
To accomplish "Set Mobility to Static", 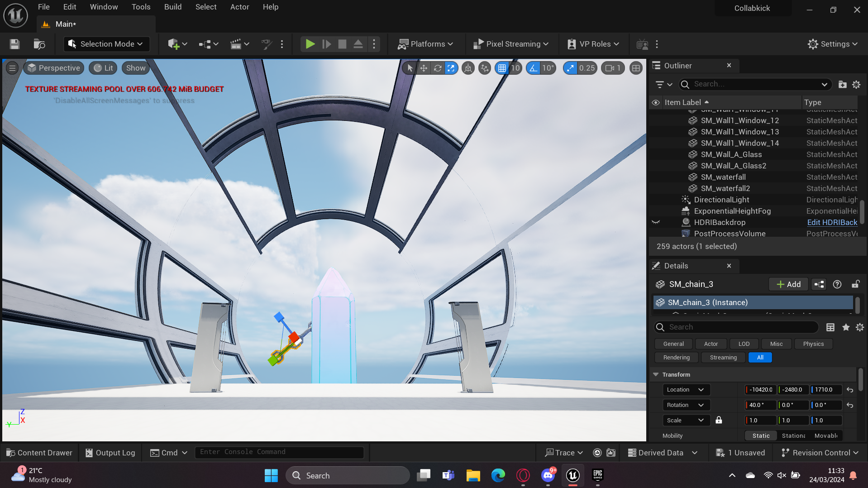I will click(x=761, y=435).
